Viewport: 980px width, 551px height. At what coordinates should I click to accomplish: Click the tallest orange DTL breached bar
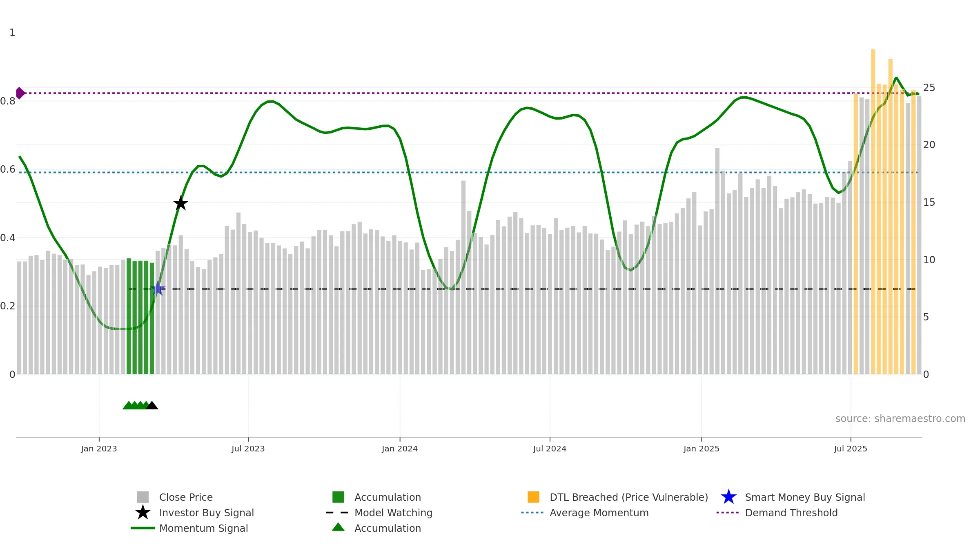(x=873, y=211)
